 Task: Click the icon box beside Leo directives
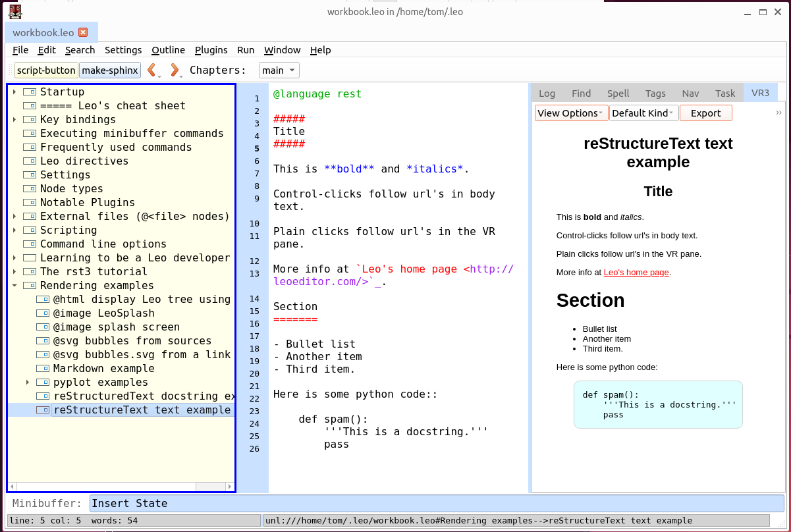coord(30,161)
